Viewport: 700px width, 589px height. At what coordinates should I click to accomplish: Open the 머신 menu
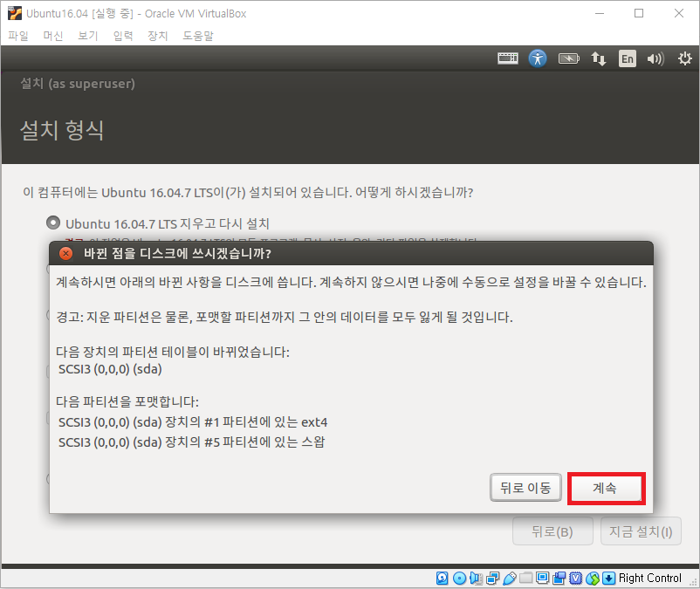[x=53, y=36]
